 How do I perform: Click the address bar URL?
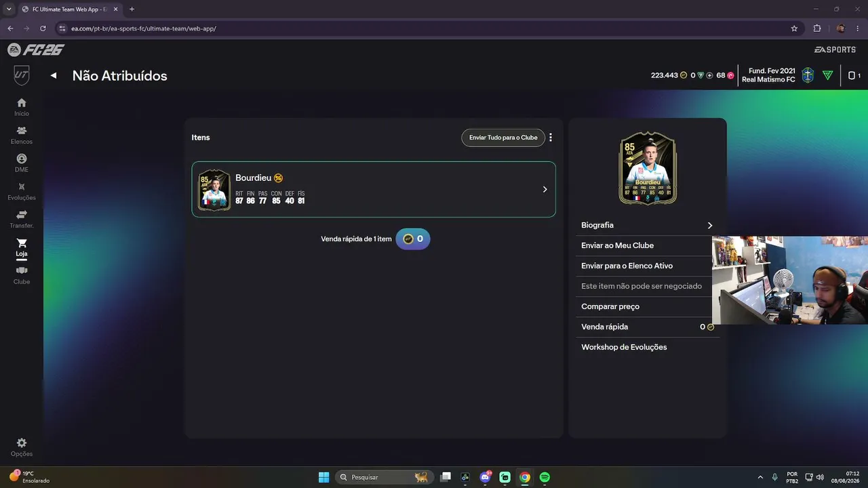144,28
